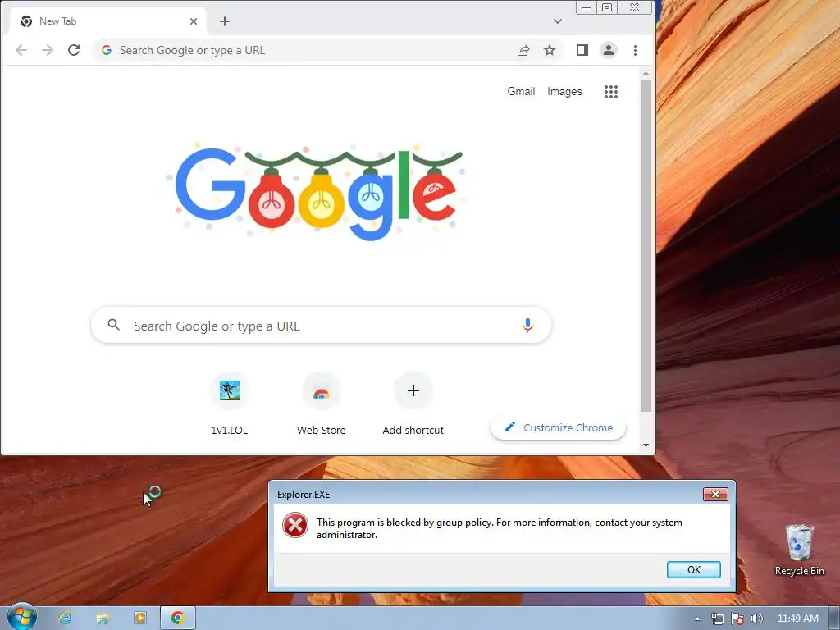
Task: Open the Chrome profile avatar
Action: pos(609,50)
